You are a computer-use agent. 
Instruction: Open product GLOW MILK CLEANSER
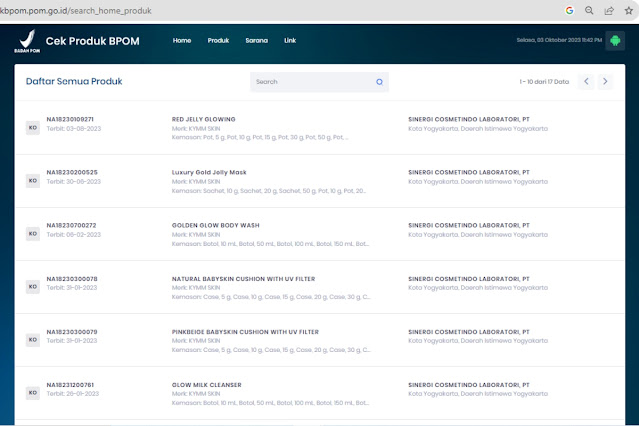[x=207, y=385]
